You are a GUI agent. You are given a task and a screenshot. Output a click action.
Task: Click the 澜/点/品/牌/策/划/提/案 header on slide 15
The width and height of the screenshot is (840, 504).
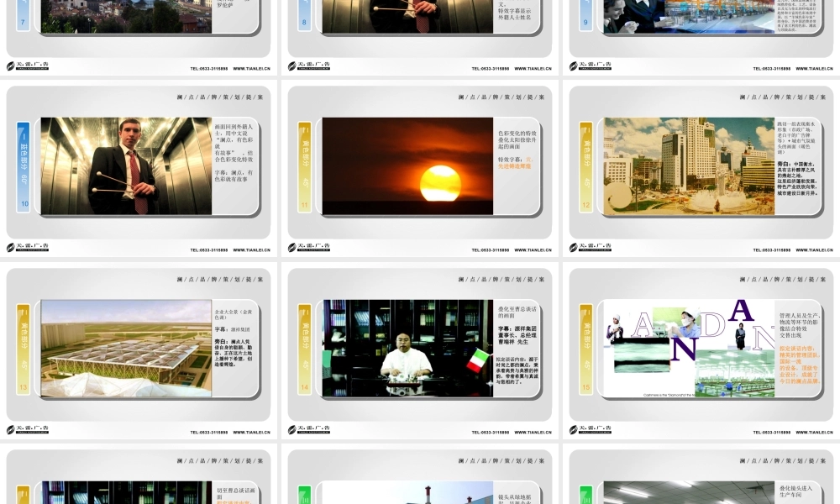783,280
